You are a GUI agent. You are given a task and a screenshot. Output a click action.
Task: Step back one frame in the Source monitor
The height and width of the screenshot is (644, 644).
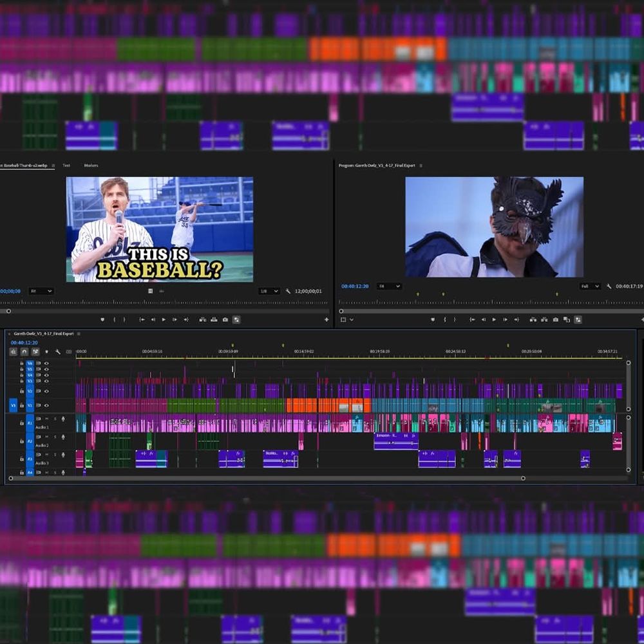point(153,319)
